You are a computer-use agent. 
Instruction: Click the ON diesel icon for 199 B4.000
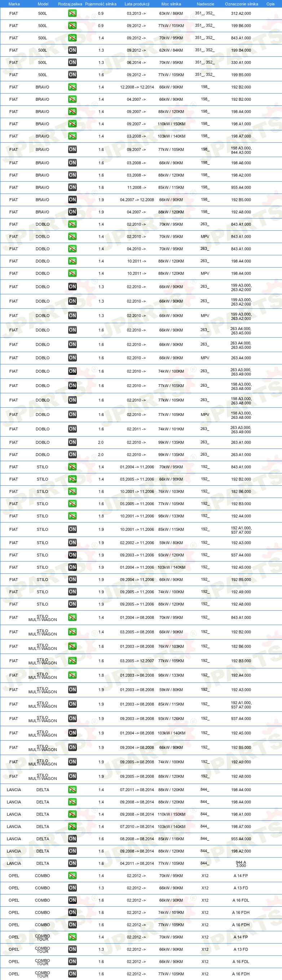tap(72, 50)
